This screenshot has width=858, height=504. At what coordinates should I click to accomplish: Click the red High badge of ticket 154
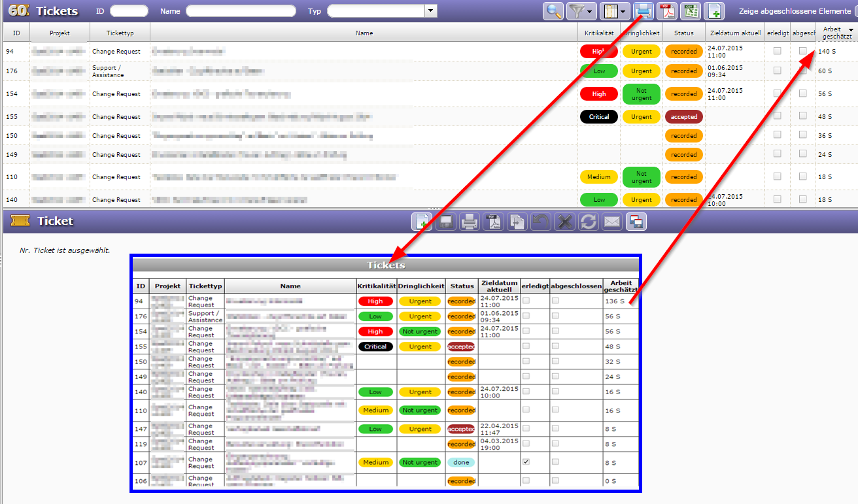pyautogui.click(x=599, y=93)
